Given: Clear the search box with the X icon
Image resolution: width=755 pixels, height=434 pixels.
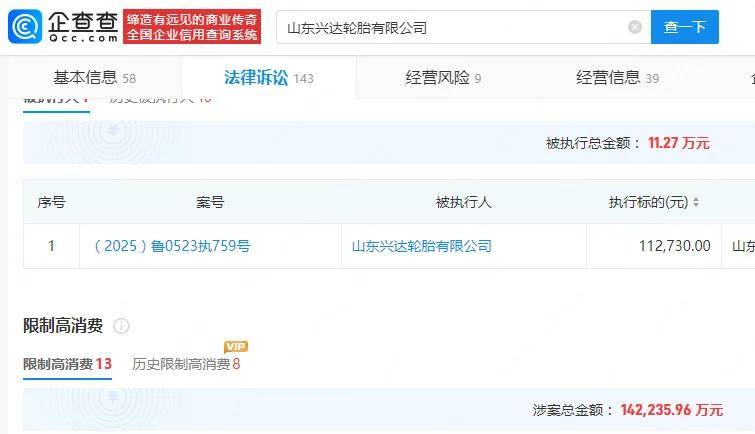Looking at the screenshot, I should point(635,27).
